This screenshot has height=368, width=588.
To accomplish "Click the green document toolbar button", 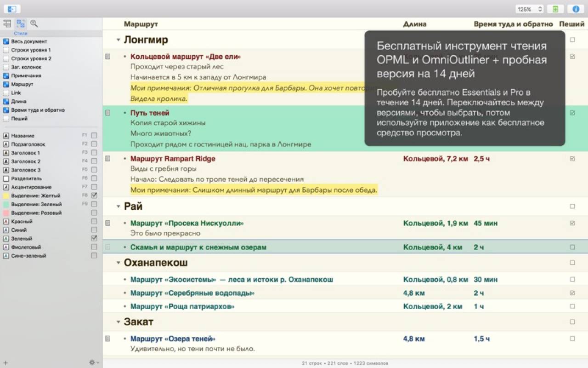I will click(x=555, y=9).
